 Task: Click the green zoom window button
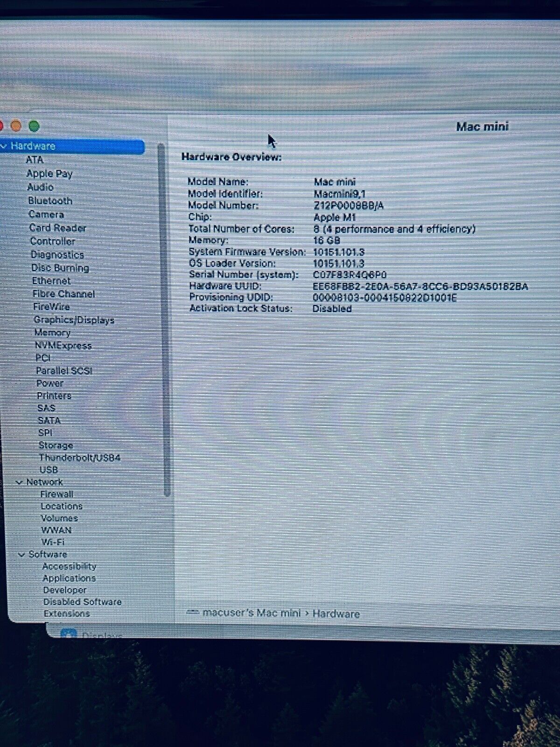34,126
